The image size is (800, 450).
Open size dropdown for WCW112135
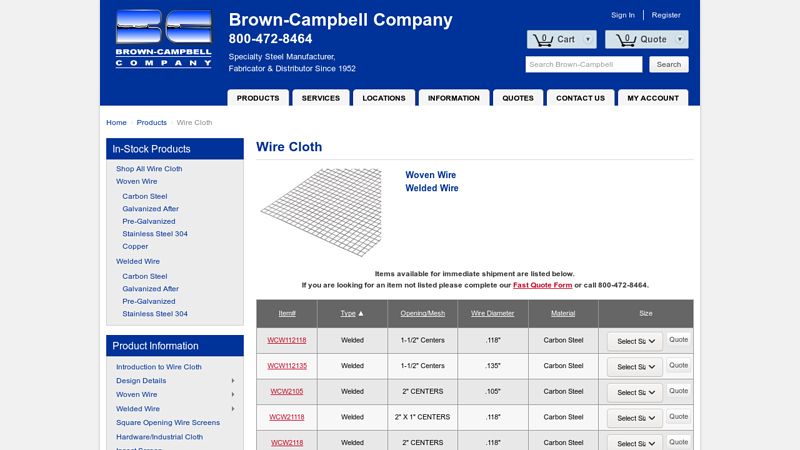[635, 367]
